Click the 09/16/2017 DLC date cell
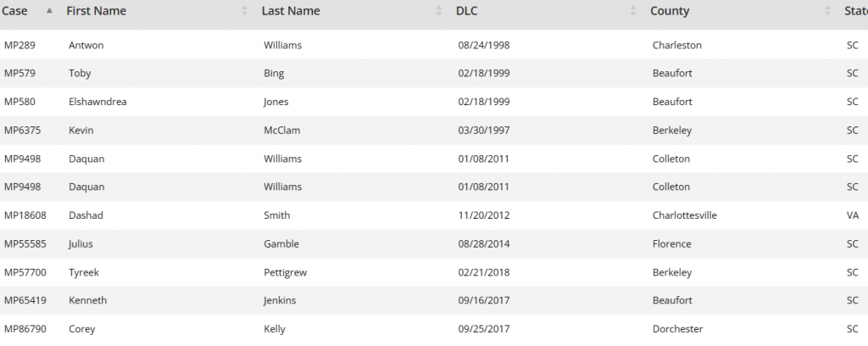Viewport: 868px width, 346px height. (483, 300)
